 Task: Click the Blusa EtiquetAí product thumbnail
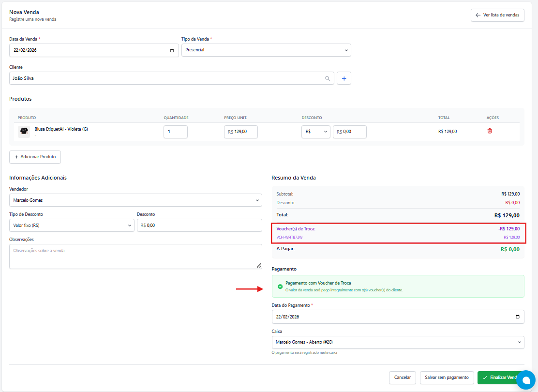[x=24, y=132]
